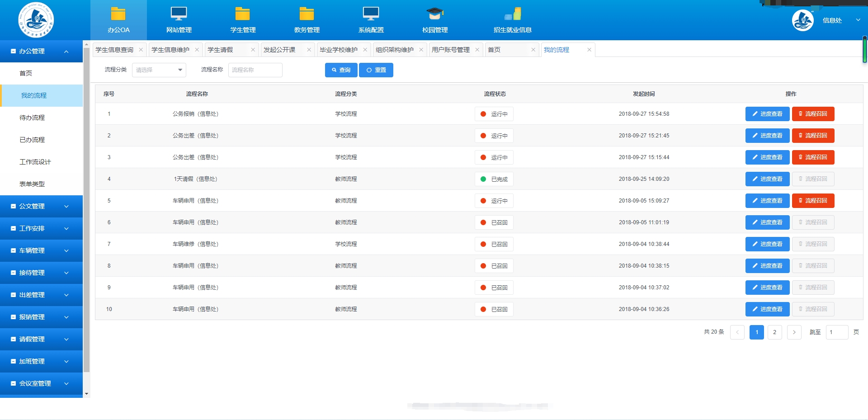Expand the 信息处 user dropdown

pos(858,20)
